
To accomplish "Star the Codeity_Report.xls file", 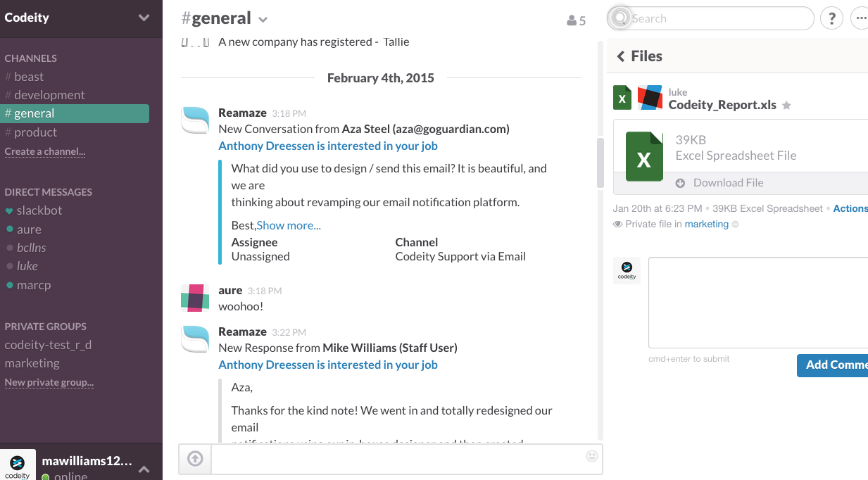I will point(787,106).
